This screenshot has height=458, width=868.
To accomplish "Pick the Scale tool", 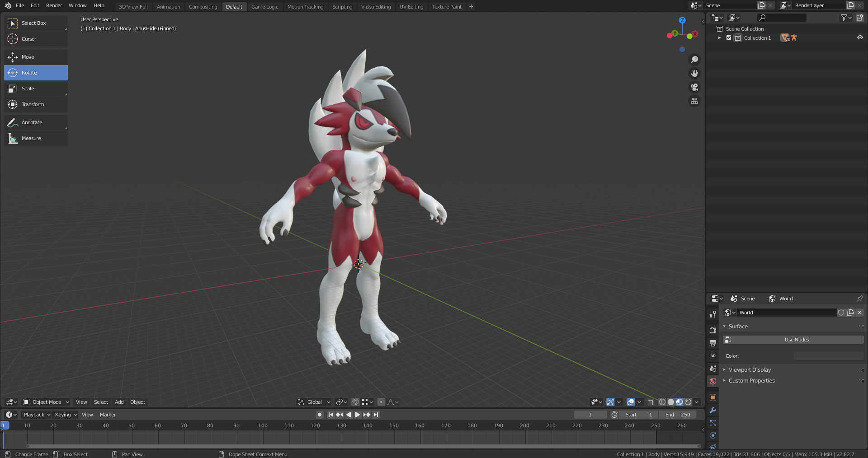I will point(36,89).
